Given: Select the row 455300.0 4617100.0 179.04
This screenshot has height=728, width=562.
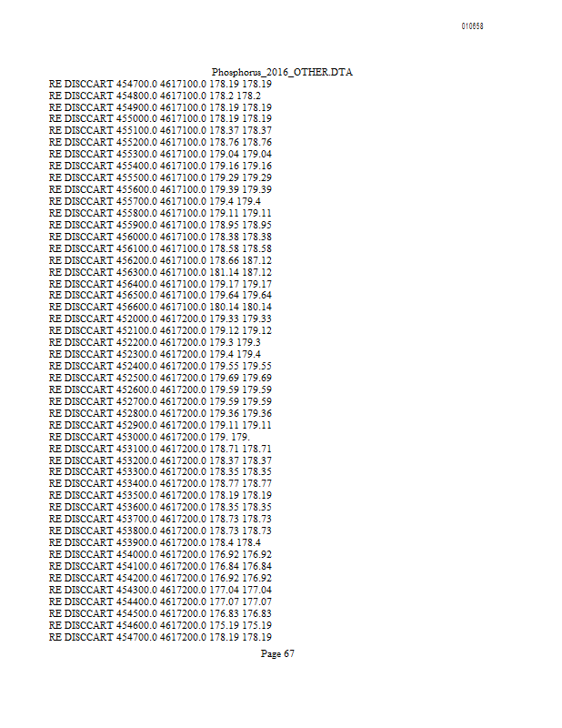Looking at the screenshot, I should [x=161, y=154].
